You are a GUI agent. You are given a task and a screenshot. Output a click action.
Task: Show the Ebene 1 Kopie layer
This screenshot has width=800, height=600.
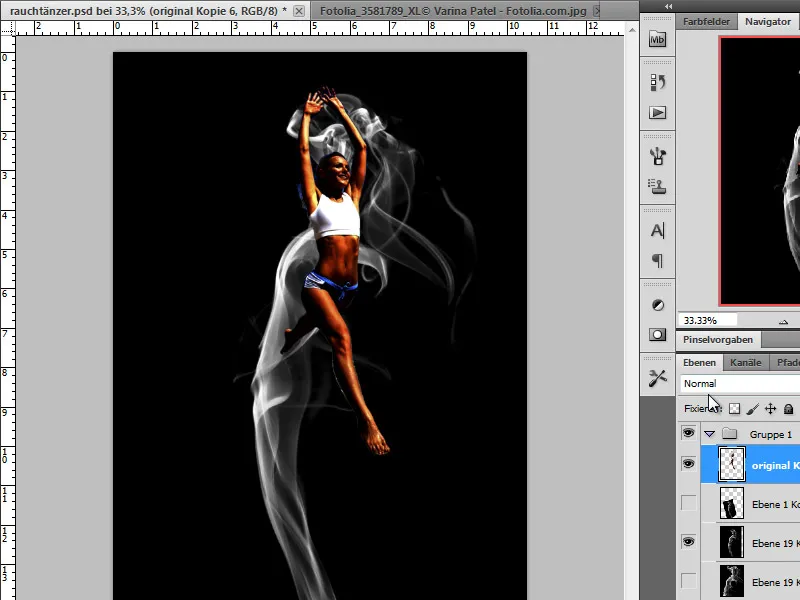(x=688, y=503)
